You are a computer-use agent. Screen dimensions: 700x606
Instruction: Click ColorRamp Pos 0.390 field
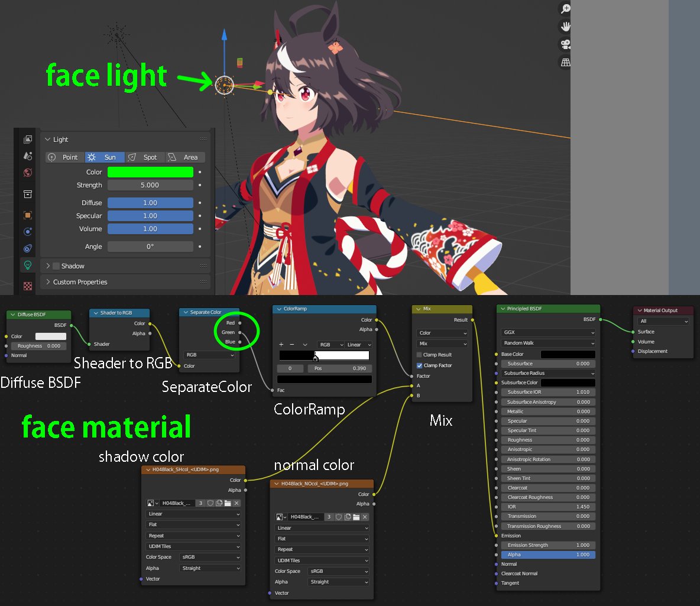click(340, 368)
